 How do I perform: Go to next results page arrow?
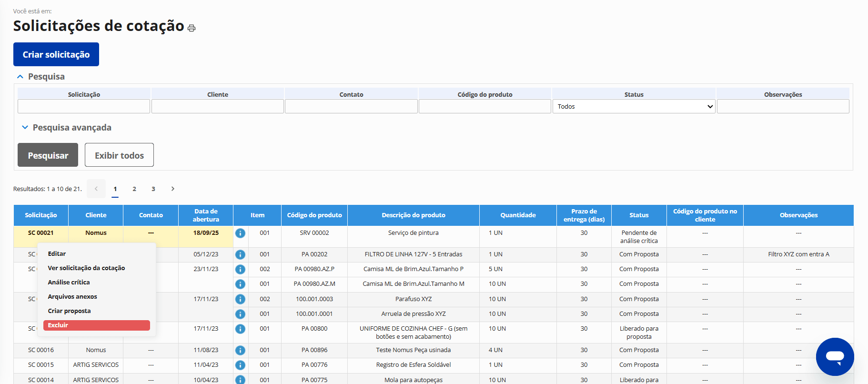173,189
